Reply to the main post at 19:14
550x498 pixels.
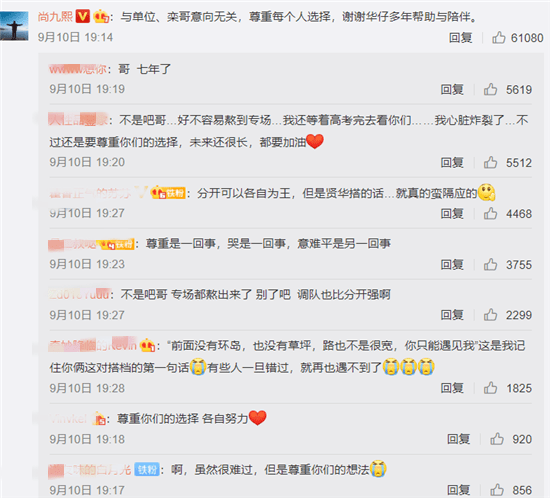[461, 38]
